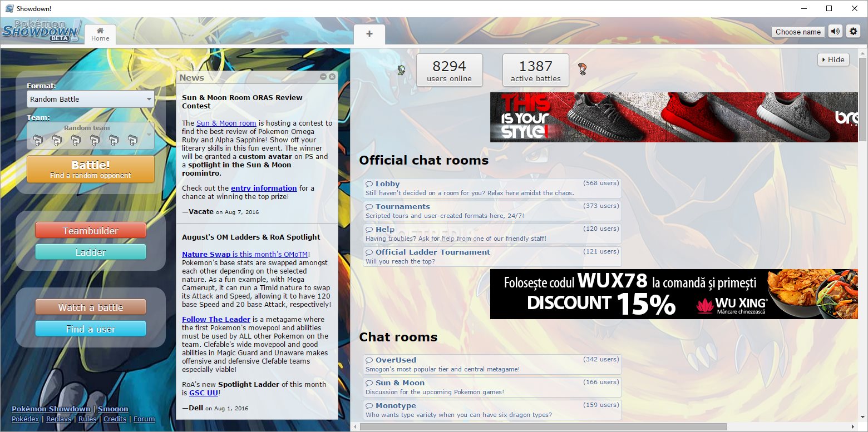Click the last random team slot icon
The image size is (868, 432).
click(132, 140)
